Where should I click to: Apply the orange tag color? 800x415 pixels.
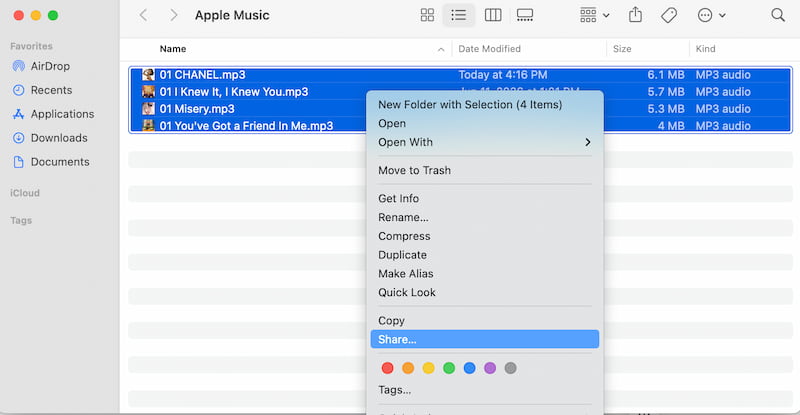pyautogui.click(x=408, y=368)
